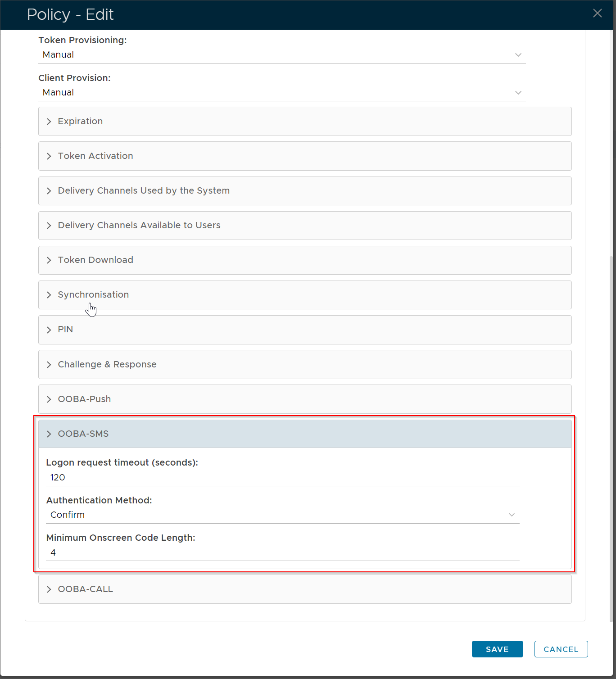The image size is (616, 679).
Task: Click the dialog's vertical scrollbar
Action: coord(611,437)
